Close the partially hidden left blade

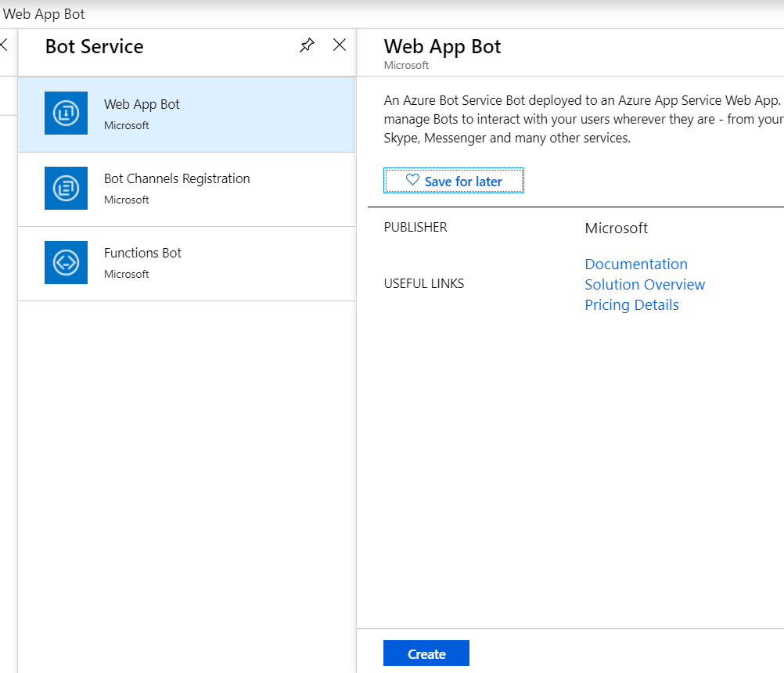click(x=4, y=45)
